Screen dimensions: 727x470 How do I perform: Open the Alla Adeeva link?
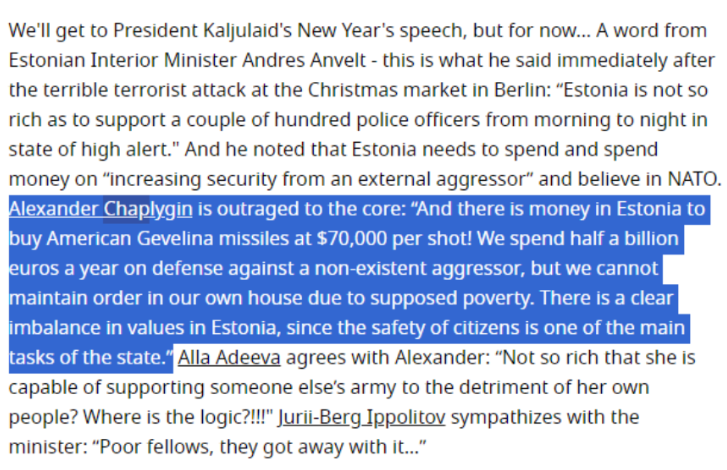point(229,357)
